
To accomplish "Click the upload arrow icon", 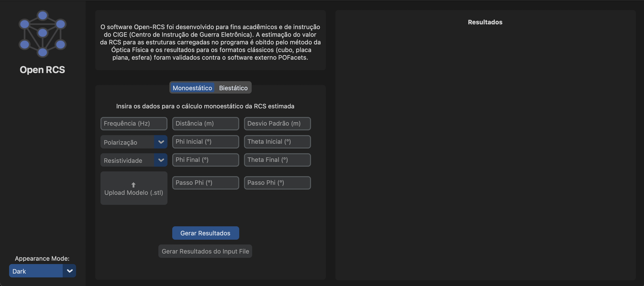I will (133, 185).
